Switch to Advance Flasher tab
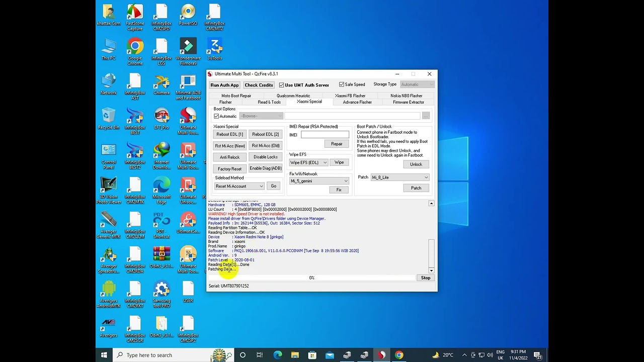Screen dimensions: 644x362 coord(357,102)
